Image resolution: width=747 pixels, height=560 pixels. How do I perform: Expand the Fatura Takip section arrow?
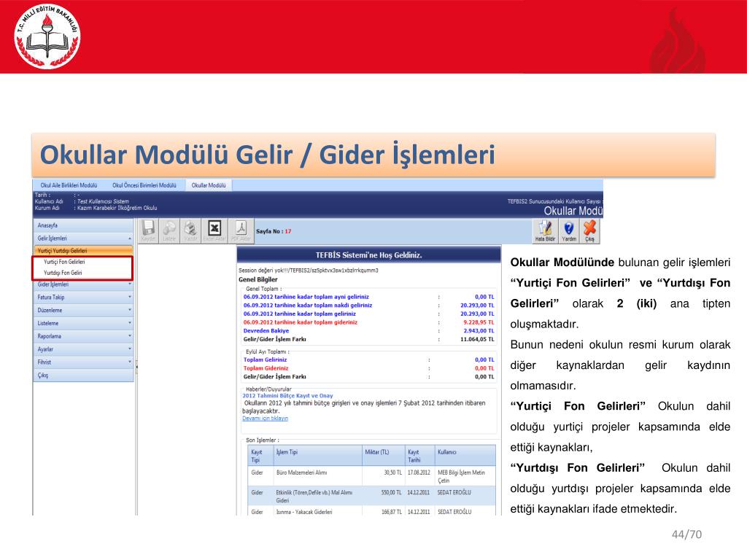tap(130, 297)
